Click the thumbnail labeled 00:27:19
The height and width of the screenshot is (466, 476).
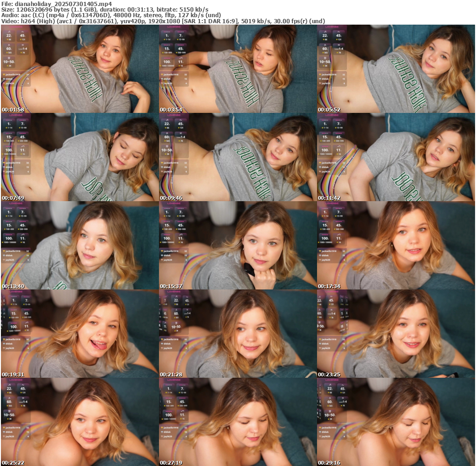pos(238,422)
